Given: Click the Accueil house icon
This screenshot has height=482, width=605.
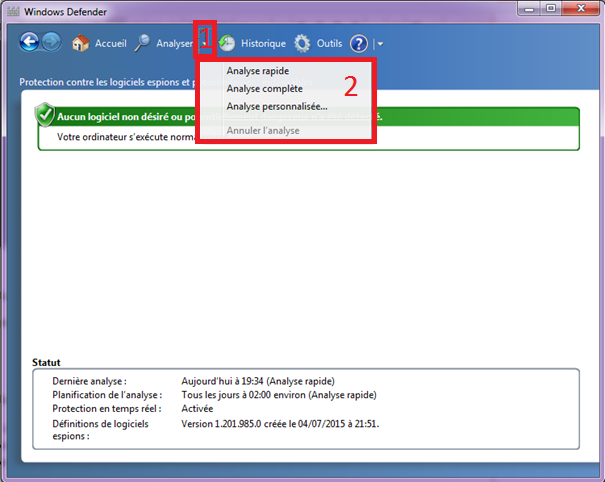Looking at the screenshot, I should click(80, 43).
